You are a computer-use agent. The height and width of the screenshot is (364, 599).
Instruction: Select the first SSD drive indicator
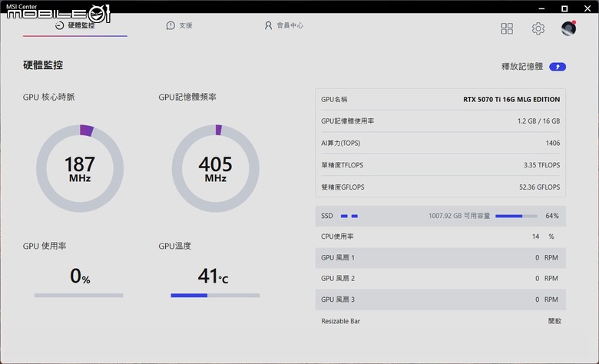(344, 217)
